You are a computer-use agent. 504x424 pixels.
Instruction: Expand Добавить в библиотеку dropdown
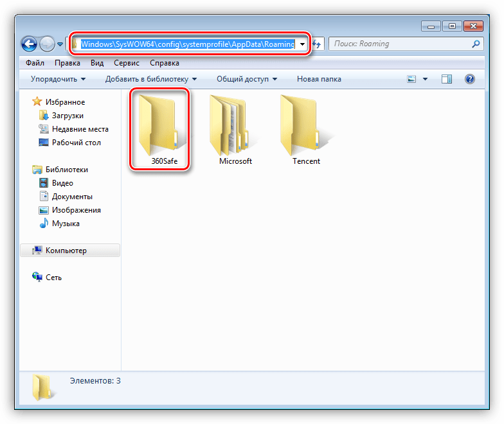click(x=150, y=79)
